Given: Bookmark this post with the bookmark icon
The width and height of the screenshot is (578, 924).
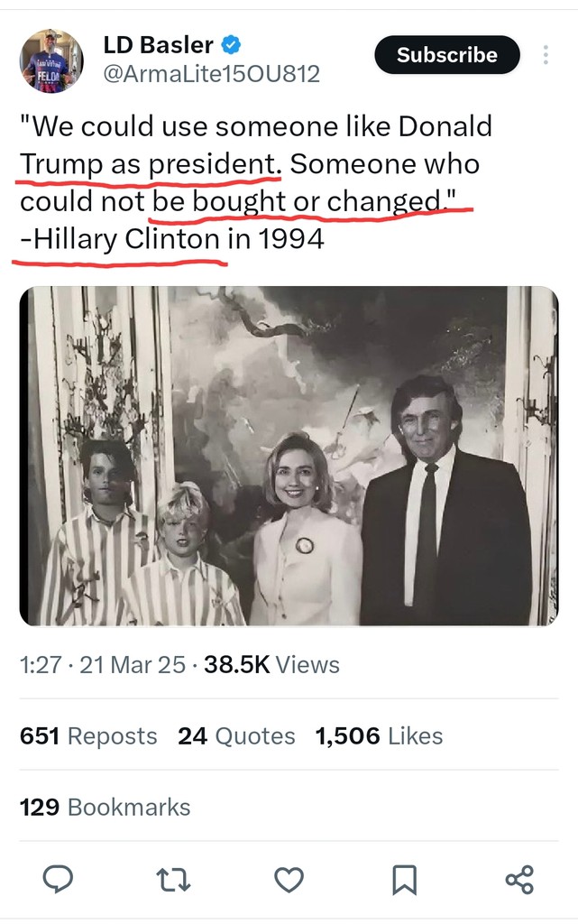Looking at the screenshot, I should [405, 879].
